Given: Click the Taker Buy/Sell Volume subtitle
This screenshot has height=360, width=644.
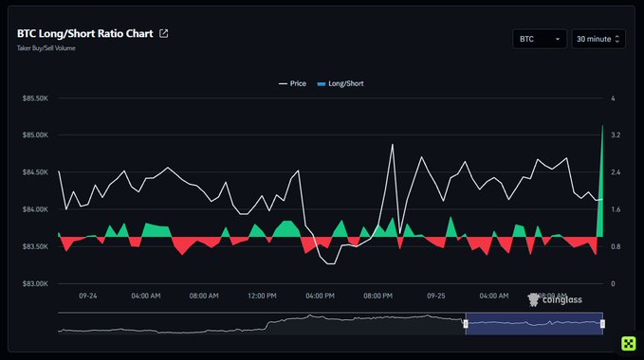Looking at the screenshot, I should click(46, 48).
